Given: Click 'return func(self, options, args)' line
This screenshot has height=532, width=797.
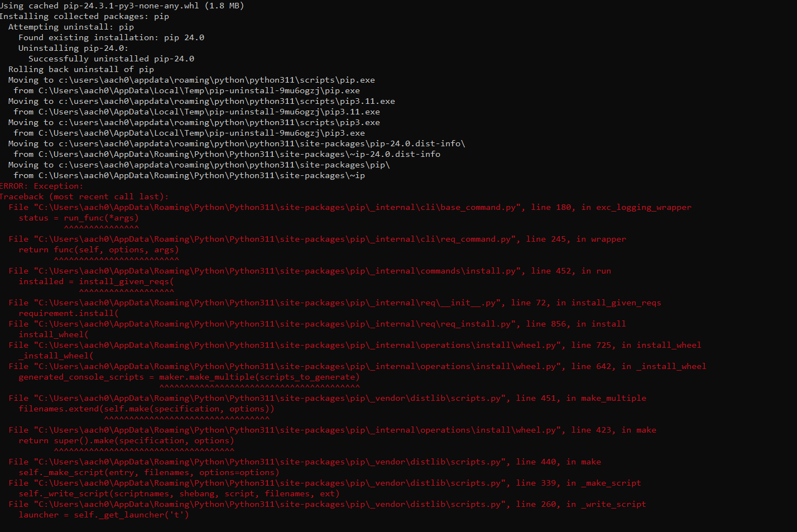Looking at the screenshot, I should [x=99, y=250].
